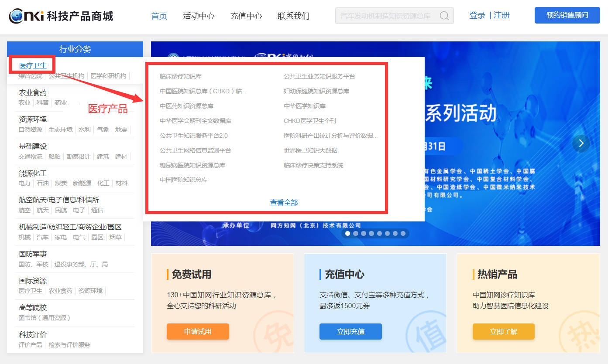This screenshot has width=608, height=364.
Task: Click CHKD医学卫生个刊 link
Action: pyautogui.click(x=310, y=121)
